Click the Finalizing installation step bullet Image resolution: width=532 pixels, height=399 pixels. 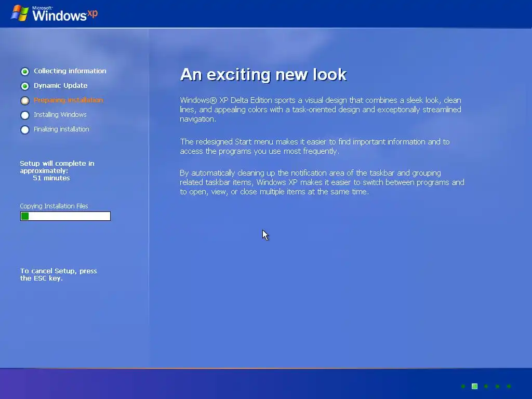pos(25,129)
